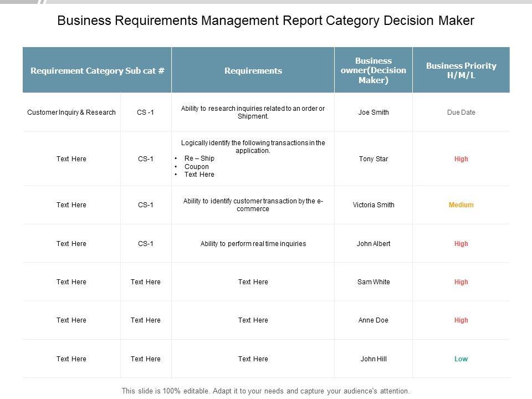The image size is (532, 399).
Task: Select the Requirement Category Sub cat # header
Action: point(97,70)
